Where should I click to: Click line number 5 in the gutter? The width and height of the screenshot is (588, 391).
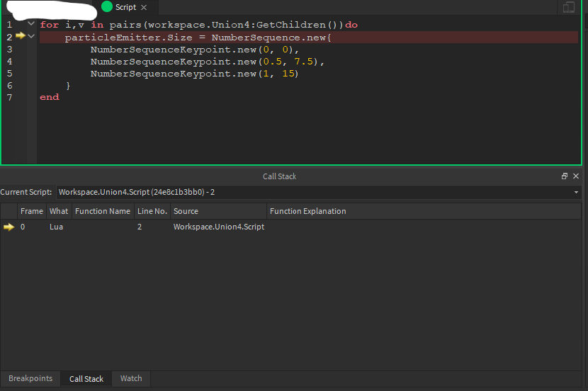coord(9,74)
